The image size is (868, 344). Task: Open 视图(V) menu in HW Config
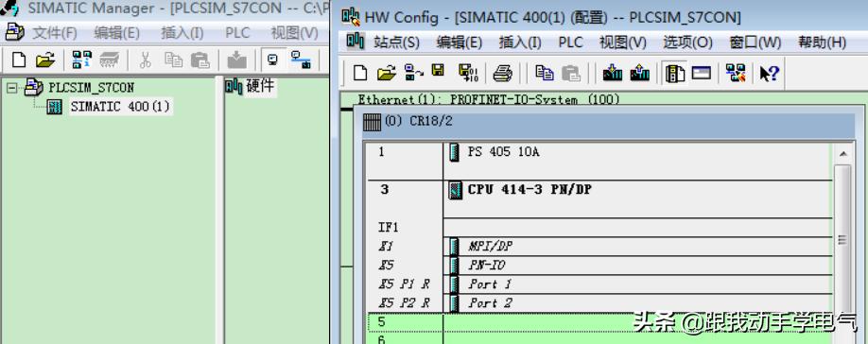(x=623, y=42)
